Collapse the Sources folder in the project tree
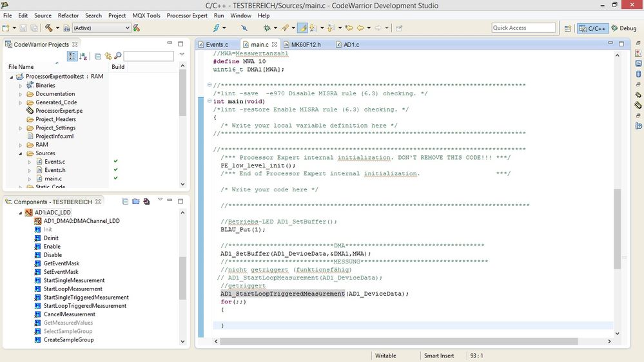Image resolution: width=644 pixels, height=362 pixels. tap(21, 153)
